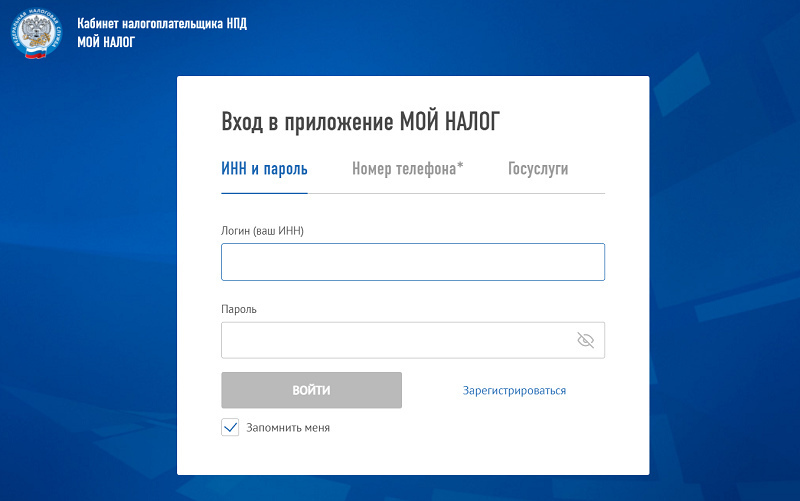Click the Логин (ваш ИНН) field label
The image size is (800, 501).
pyautogui.click(x=262, y=231)
